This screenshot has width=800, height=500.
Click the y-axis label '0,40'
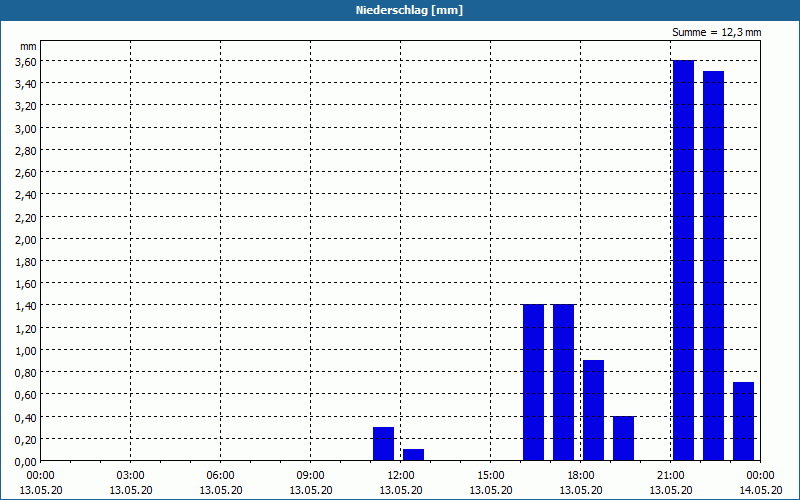click(x=26, y=417)
